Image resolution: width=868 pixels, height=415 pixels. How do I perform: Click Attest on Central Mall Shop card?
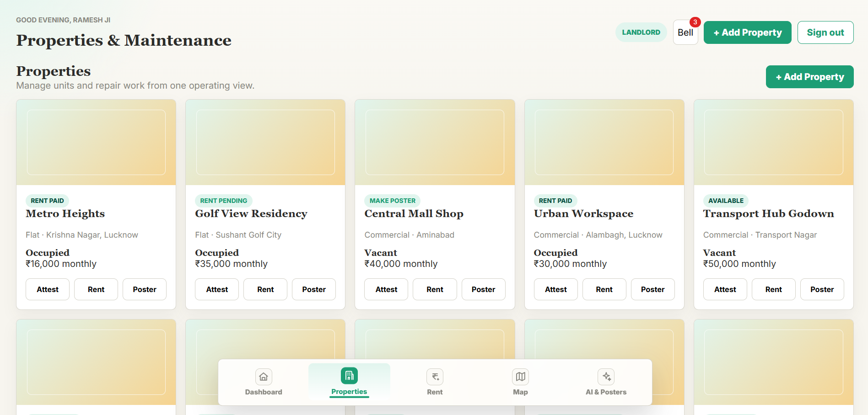pos(386,289)
